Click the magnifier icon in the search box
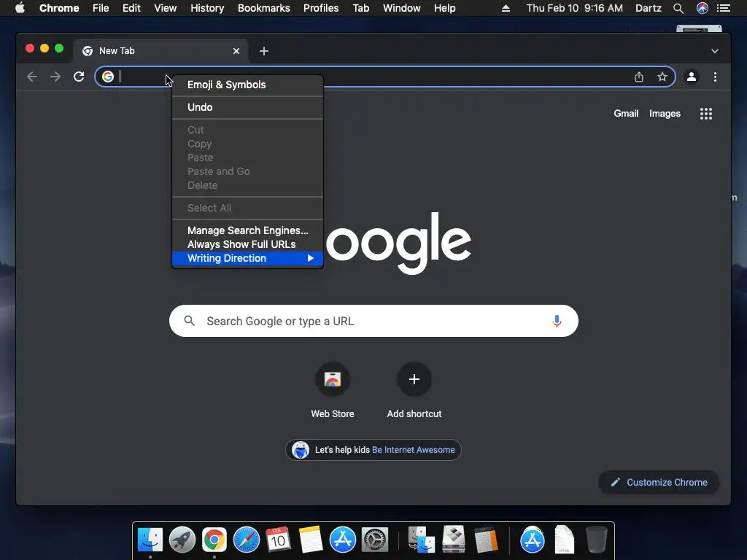747x560 pixels. (x=190, y=321)
